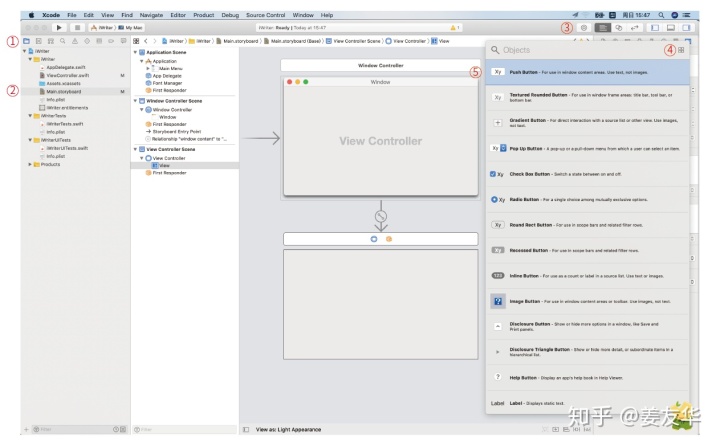Viewport: 720px width, 446px height.
Task: Toggle recent files filter in navigator bottom
Action: [116, 429]
